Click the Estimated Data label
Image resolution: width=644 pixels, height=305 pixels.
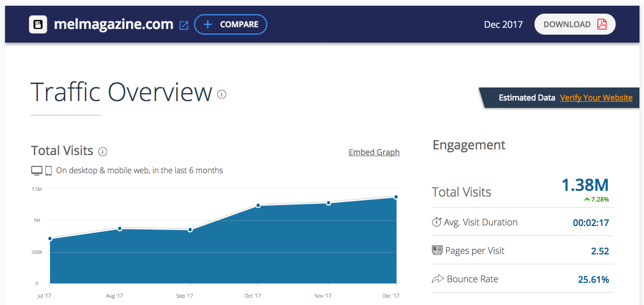[527, 98]
